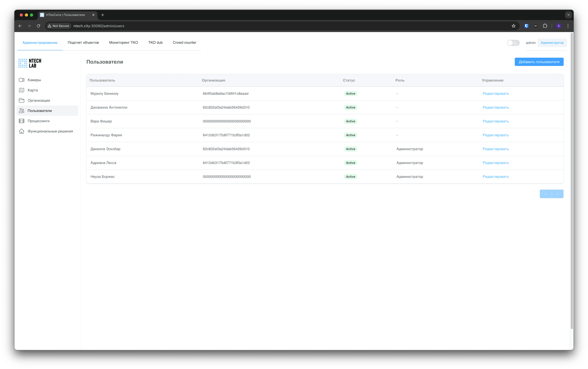Bookmark the page with the star icon
The height and width of the screenshot is (369, 588).
(x=513, y=26)
